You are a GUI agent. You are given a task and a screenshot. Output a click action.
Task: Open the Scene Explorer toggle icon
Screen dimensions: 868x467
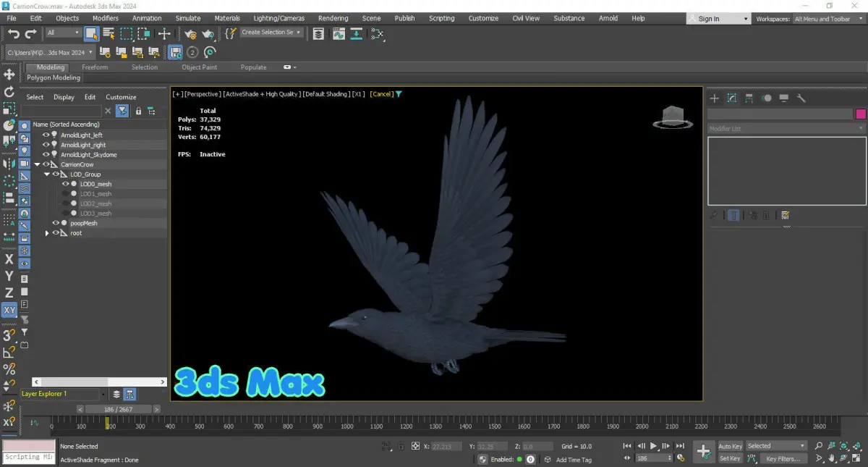tap(318, 33)
